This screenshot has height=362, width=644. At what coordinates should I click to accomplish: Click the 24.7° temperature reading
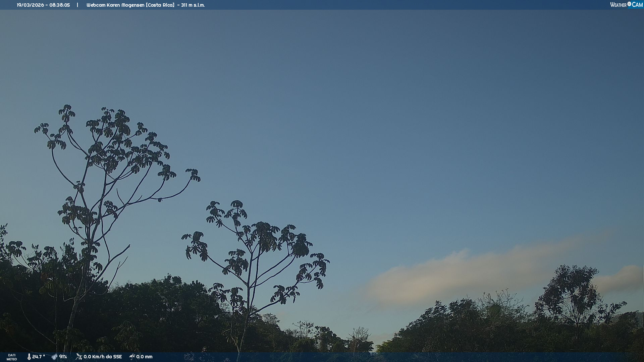(39, 357)
